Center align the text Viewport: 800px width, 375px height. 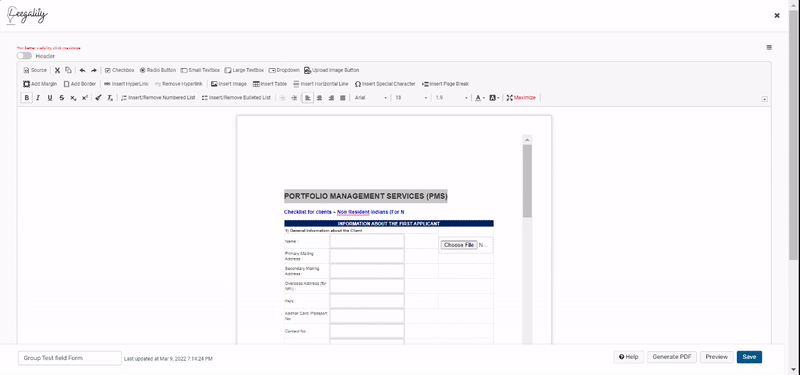(x=319, y=97)
